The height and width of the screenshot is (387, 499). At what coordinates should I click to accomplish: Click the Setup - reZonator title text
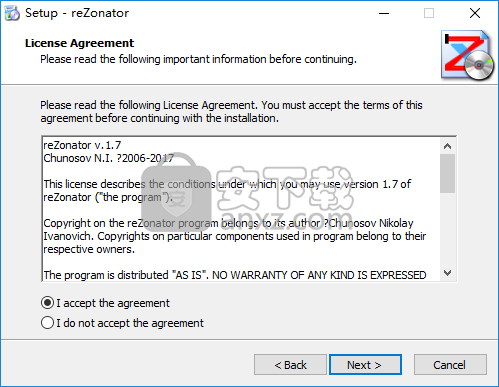pos(77,13)
